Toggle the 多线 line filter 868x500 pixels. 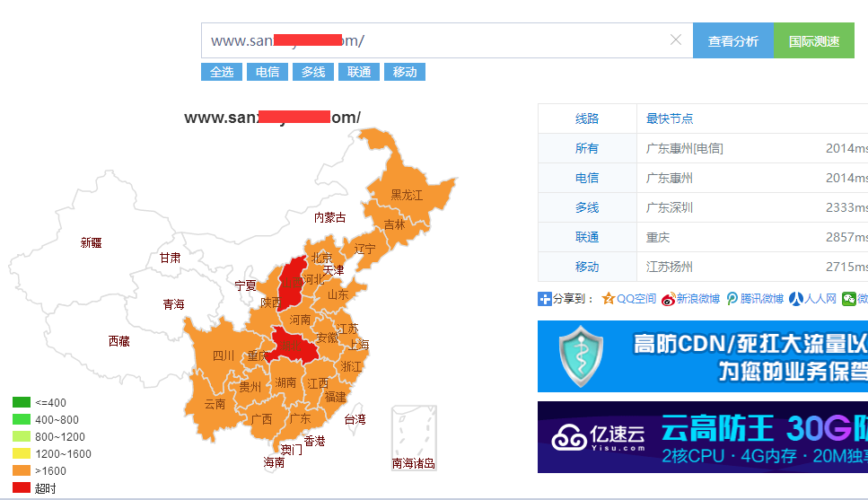tap(313, 72)
